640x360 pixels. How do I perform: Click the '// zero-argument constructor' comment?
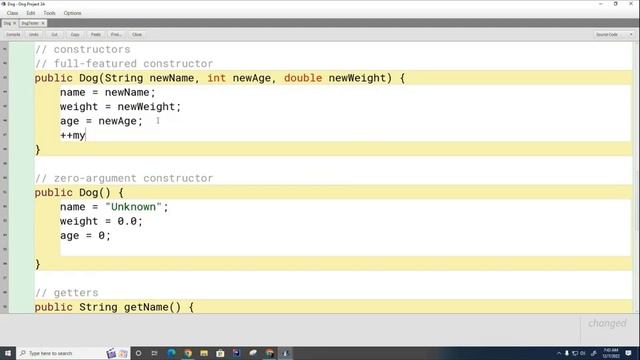coord(124,178)
